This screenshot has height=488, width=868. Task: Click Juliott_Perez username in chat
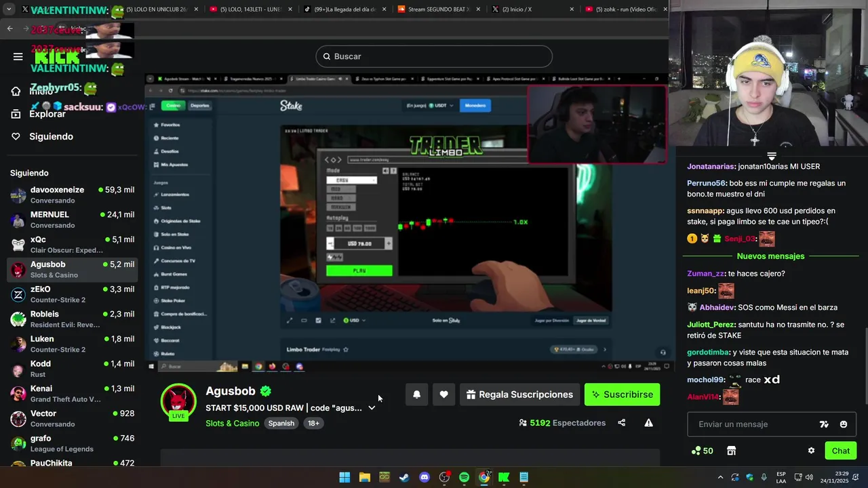(x=711, y=325)
